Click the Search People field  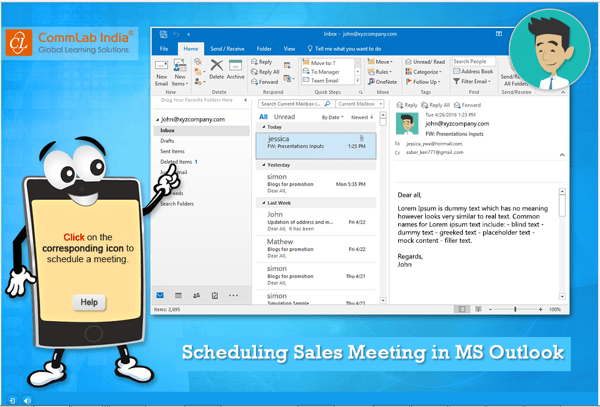[474, 61]
